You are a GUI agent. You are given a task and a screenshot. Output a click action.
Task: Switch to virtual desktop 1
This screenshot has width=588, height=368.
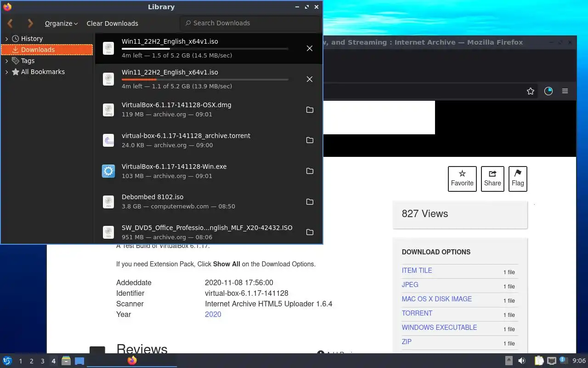click(x=20, y=361)
